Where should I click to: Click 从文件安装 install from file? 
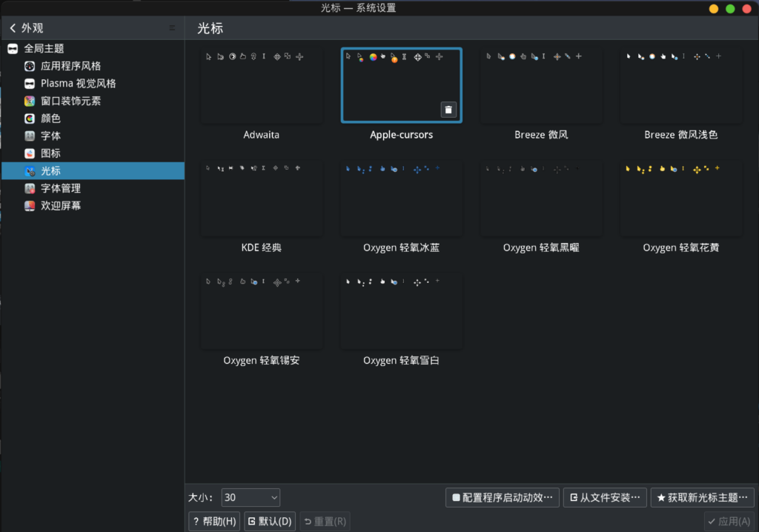tap(605, 497)
